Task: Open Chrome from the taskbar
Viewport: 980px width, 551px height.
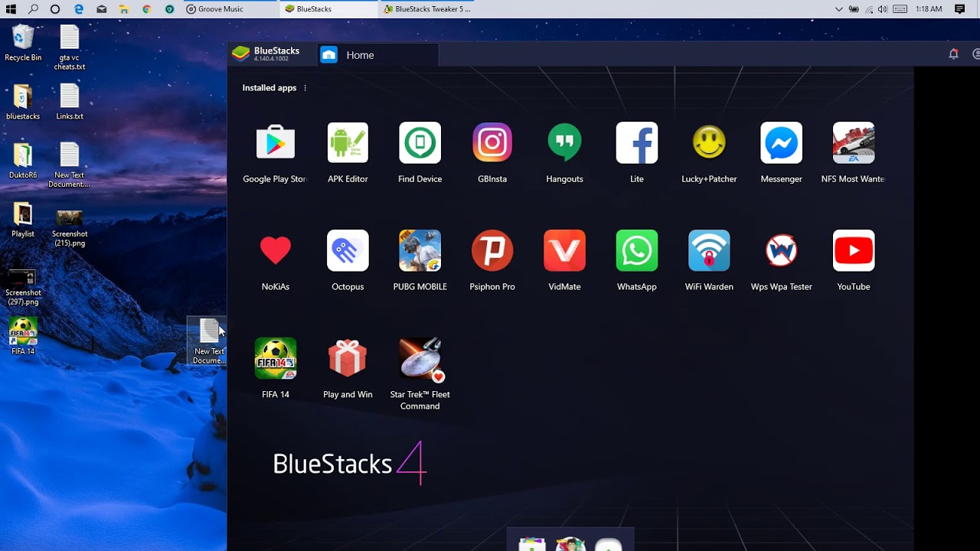Action: tap(147, 9)
